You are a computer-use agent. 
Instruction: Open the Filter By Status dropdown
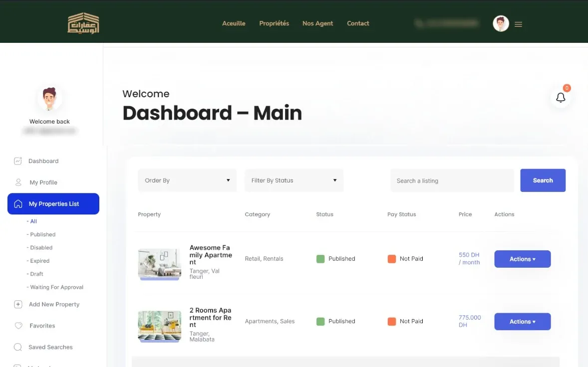(294, 181)
